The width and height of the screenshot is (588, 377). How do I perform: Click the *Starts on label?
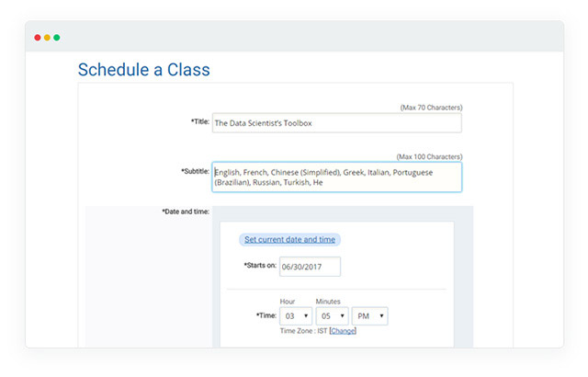point(259,266)
